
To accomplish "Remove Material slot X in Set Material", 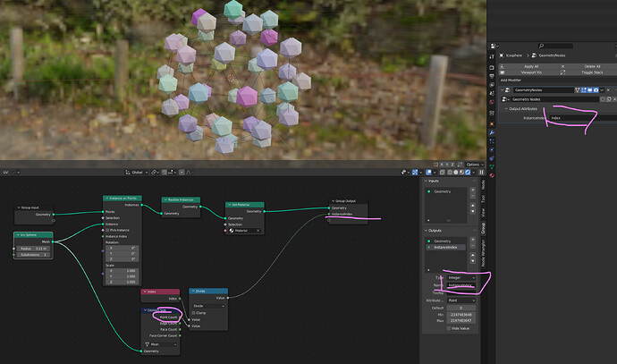I will point(258,231).
